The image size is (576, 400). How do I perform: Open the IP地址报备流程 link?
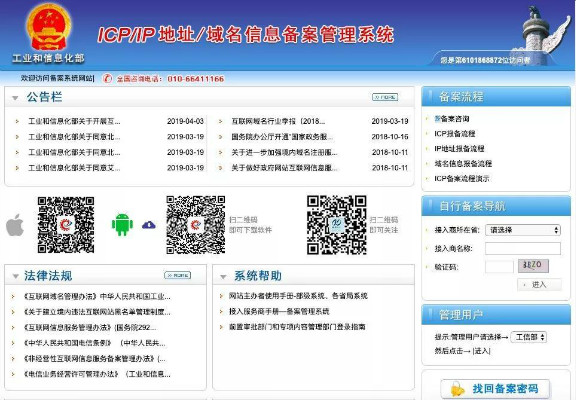coord(459,148)
